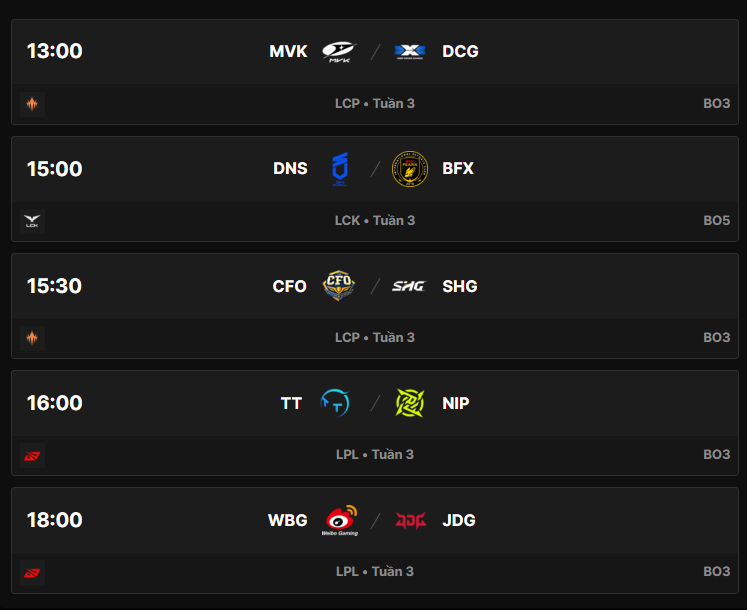Click the LPL league icon under 16:00 match
The image size is (747, 610).
32,455
